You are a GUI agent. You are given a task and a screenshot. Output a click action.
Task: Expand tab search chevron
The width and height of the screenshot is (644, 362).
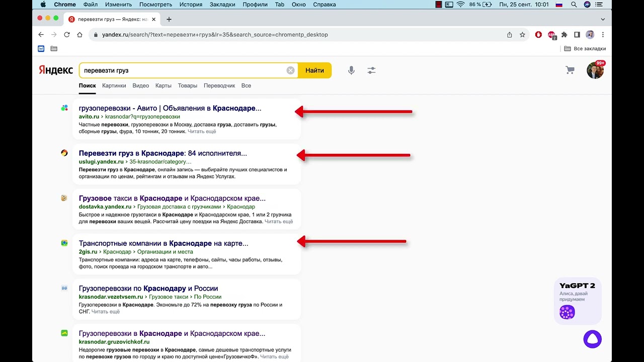pyautogui.click(x=603, y=19)
